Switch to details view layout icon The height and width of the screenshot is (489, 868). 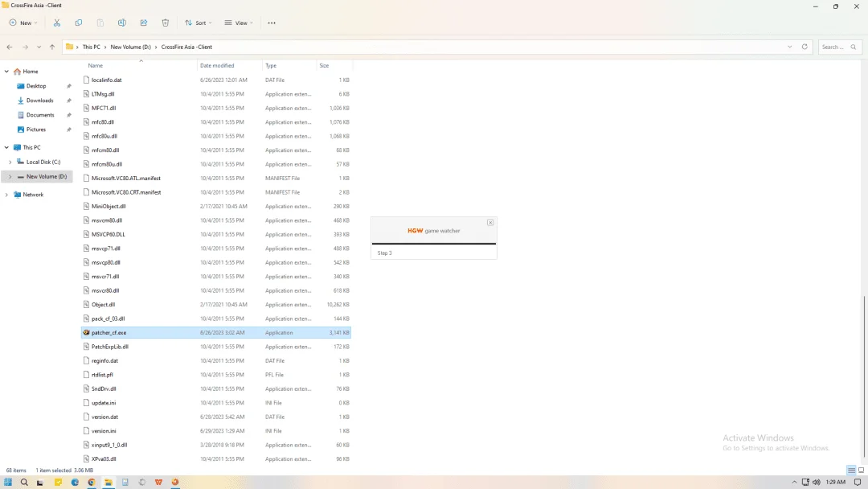pyautogui.click(x=851, y=471)
